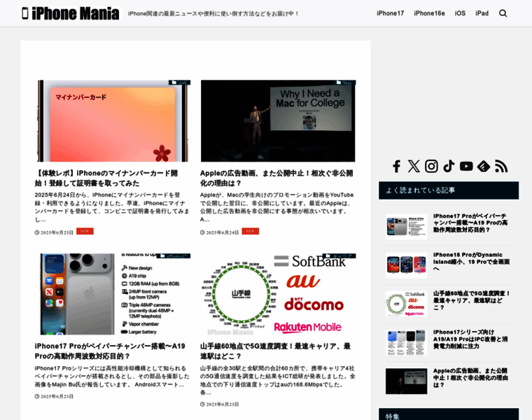The image size is (532, 420).
Task: Click the マイナンバーカード article thumbnail
Action: (113, 121)
